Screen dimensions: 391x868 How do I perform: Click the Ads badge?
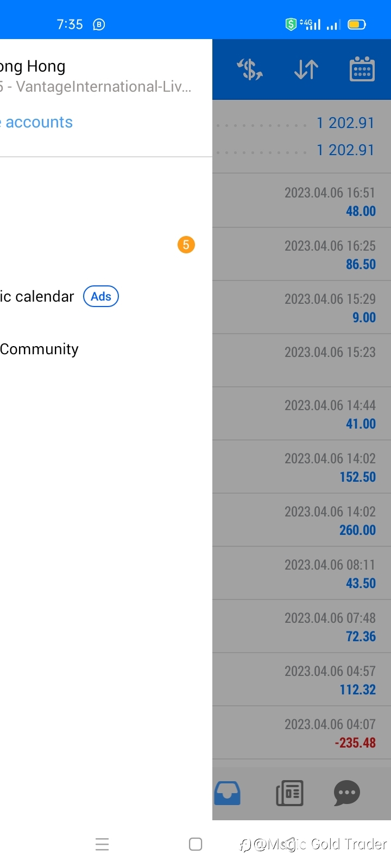[101, 297]
